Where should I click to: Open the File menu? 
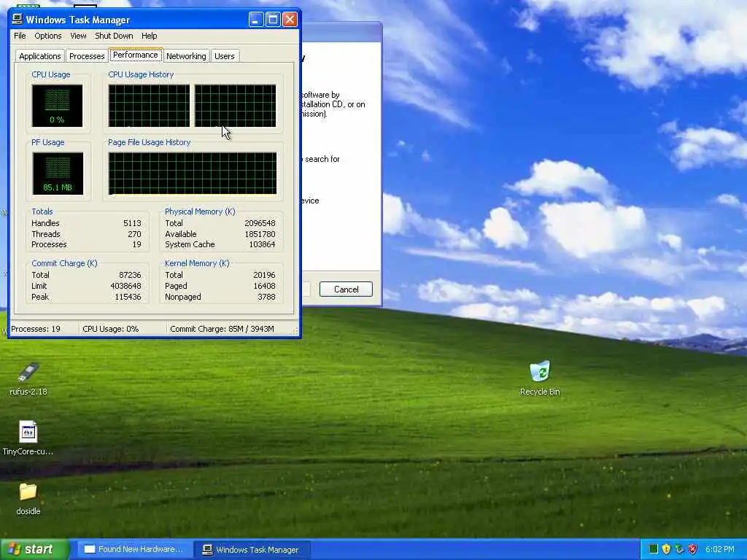point(20,36)
